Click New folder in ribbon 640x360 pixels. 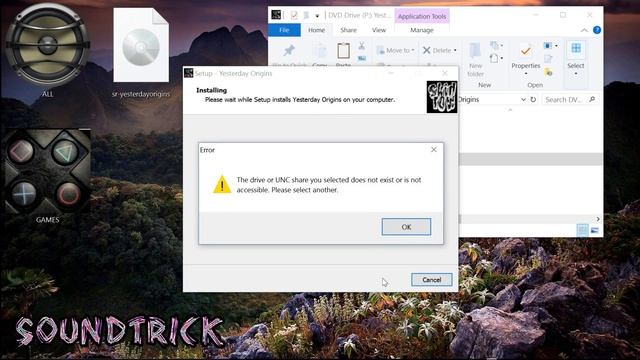click(476, 60)
